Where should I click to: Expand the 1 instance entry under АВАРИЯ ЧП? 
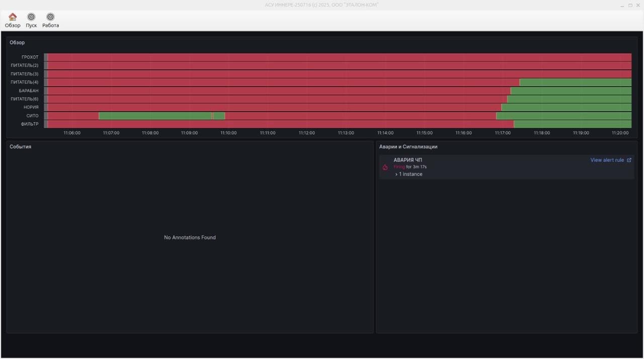pos(410,174)
